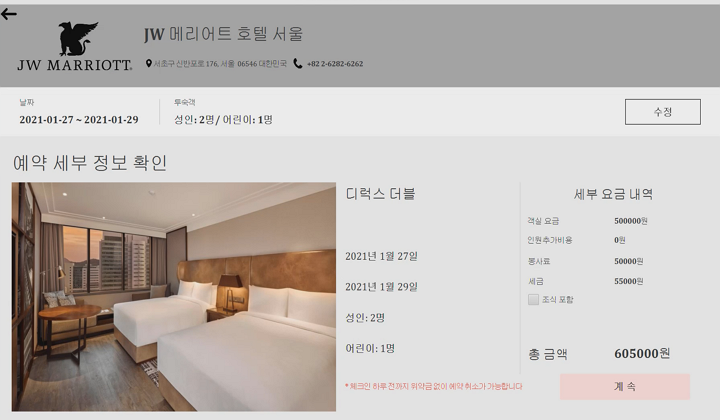This screenshot has height=420, width=720.
Task: Click the 세부 요금 내역 heading
Action: pyautogui.click(x=613, y=194)
